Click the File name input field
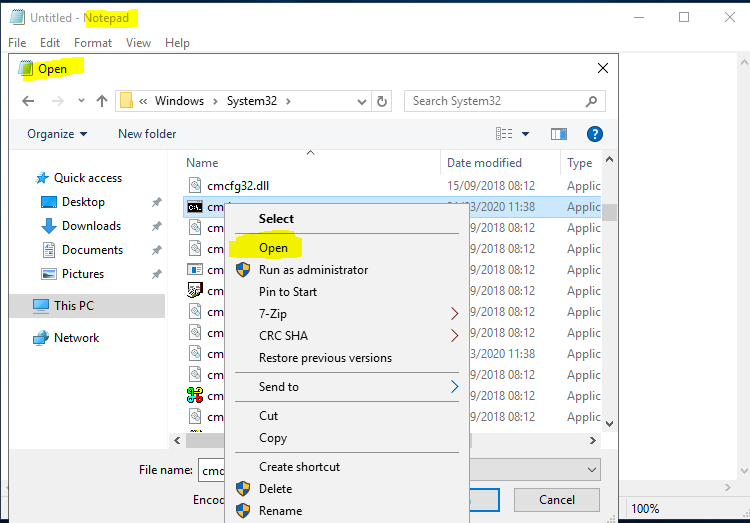The width and height of the screenshot is (750, 523). pyautogui.click(x=211, y=470)
